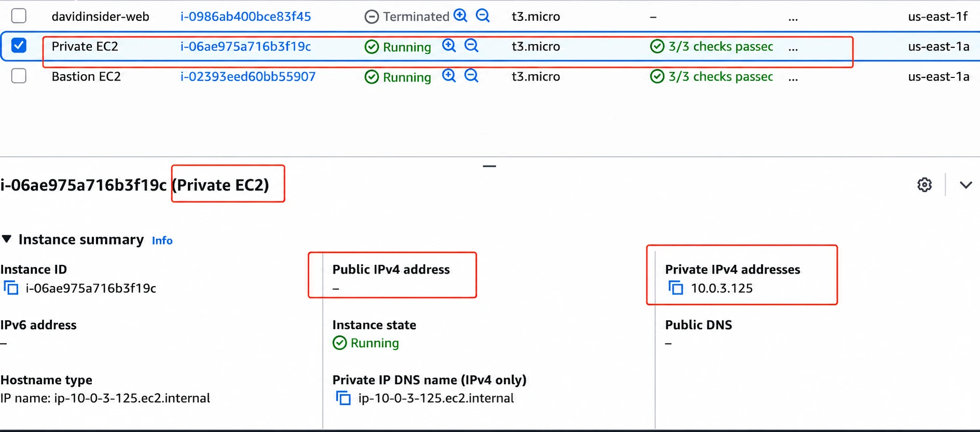Click the Private EC2 name cell
The height and width of the screenshot is (432, 980).
point(85,47)
